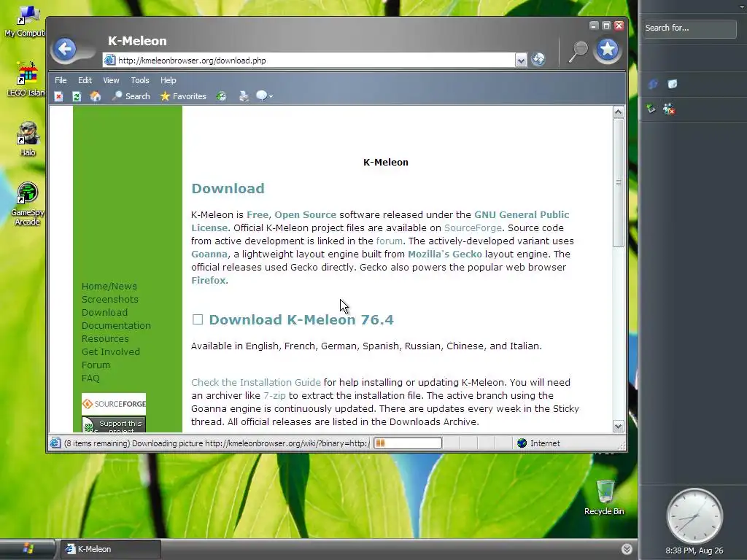747x560 pixels.
Task: Click the Start button on taskbar
Action: pyautogui.click(x=28, y=549)
